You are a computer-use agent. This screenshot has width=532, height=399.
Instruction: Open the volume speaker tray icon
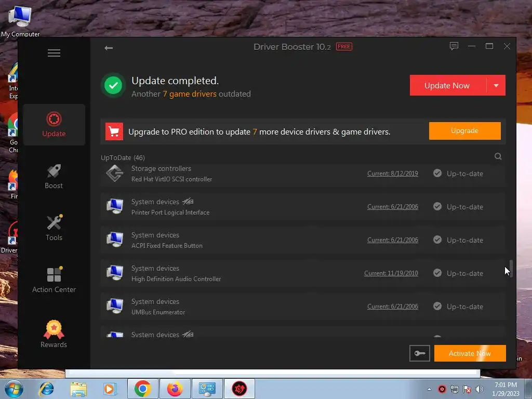click(x=480, y=389)
